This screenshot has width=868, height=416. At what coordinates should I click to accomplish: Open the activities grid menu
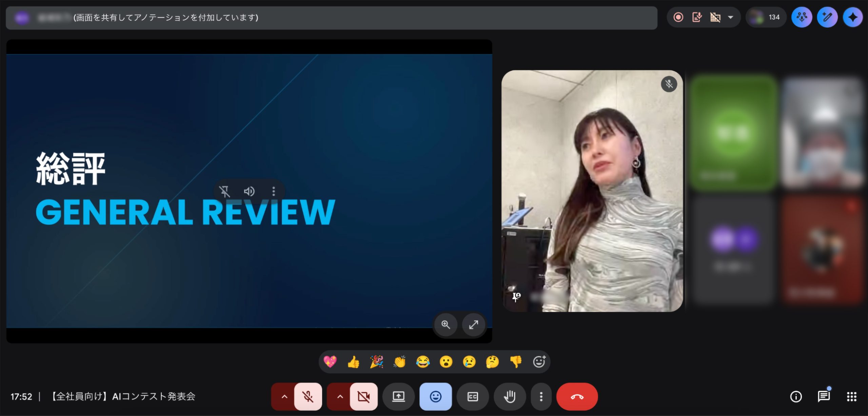(851, 396)
